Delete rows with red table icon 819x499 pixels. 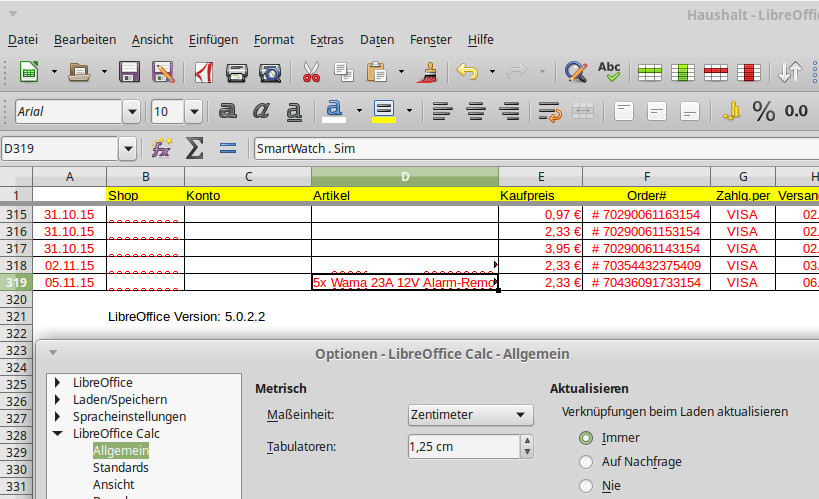point(716,73)
